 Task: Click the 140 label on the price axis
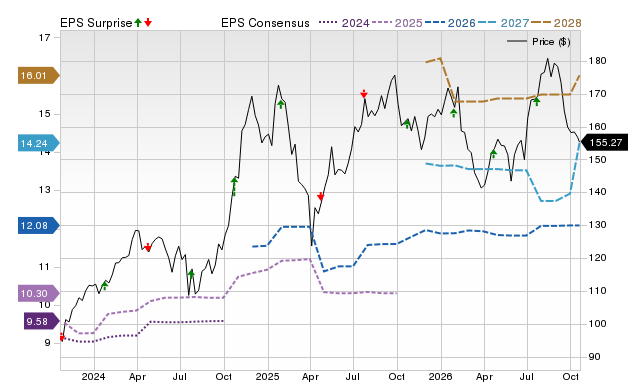[598, 192]
